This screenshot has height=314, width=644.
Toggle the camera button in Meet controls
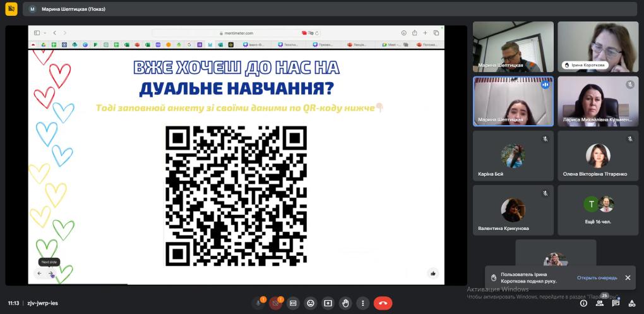[x=275, y=303]
